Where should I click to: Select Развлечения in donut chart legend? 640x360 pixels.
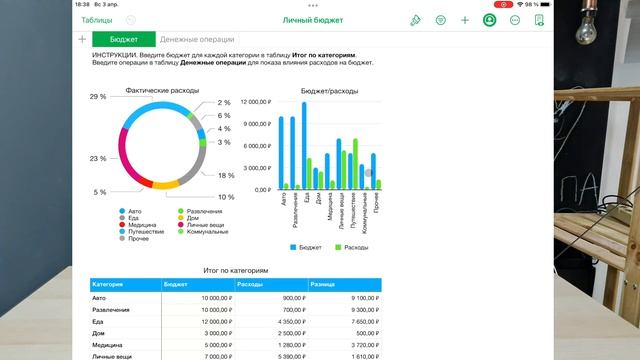click(x=204, y=211)
